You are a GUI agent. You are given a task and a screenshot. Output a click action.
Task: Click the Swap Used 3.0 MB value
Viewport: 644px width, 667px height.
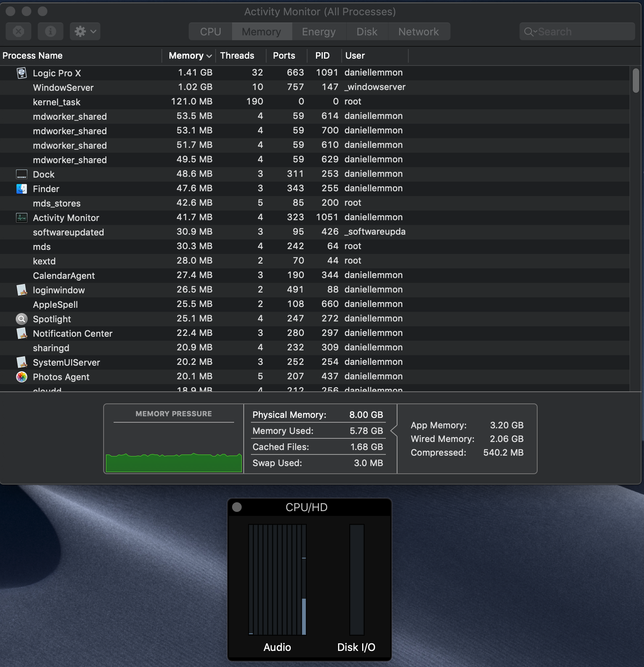point(368,463)
